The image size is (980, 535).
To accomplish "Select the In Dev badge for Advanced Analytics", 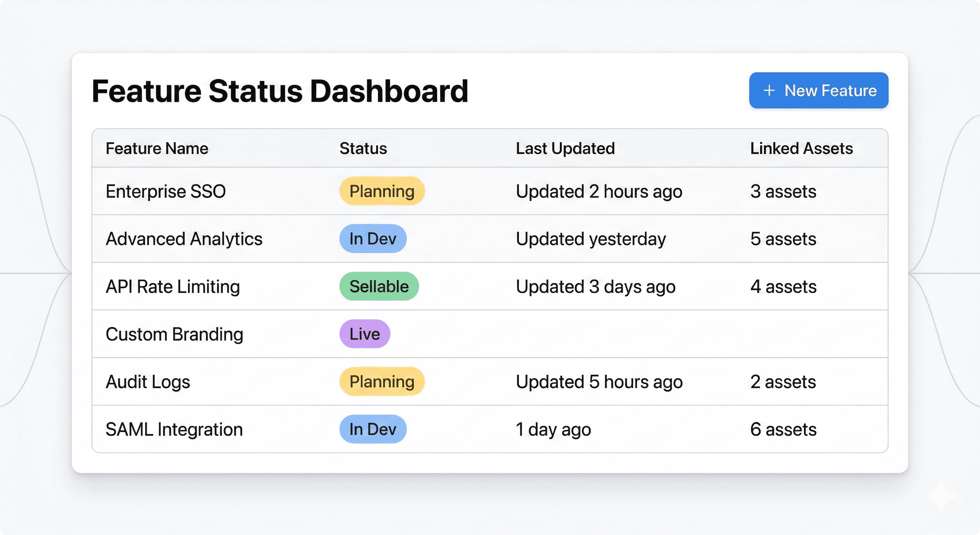I will (373, 239).
